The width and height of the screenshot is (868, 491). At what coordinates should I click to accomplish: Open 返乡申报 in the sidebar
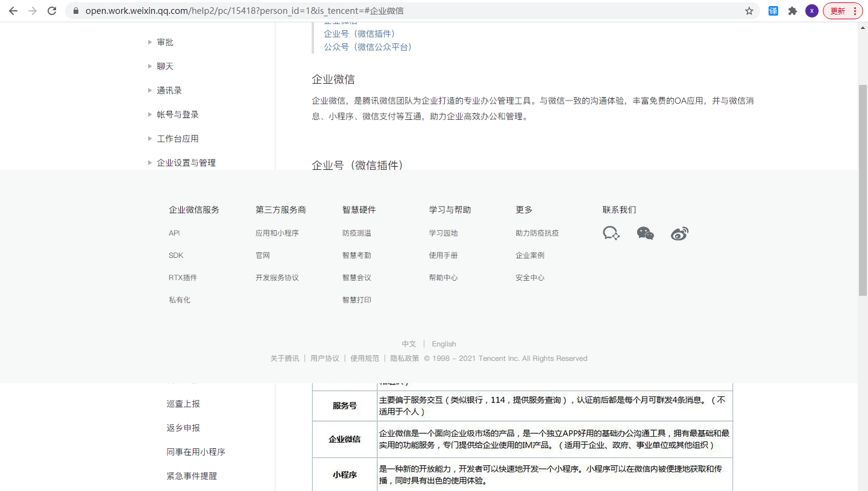click(183, 428)
